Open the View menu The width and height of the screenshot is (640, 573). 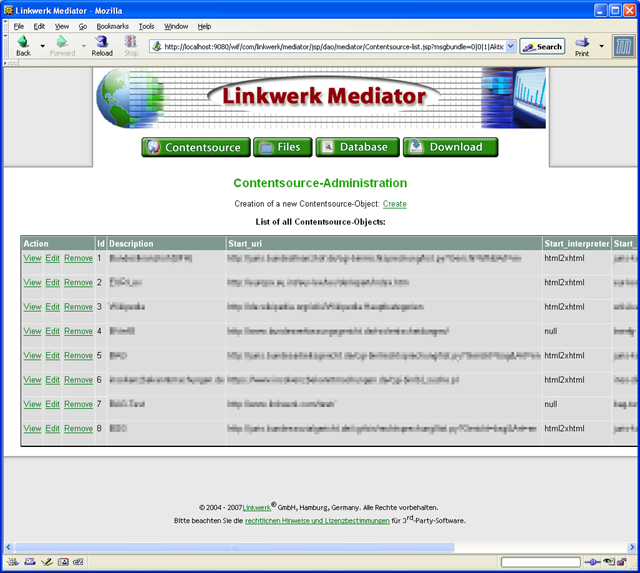(62, 27)
